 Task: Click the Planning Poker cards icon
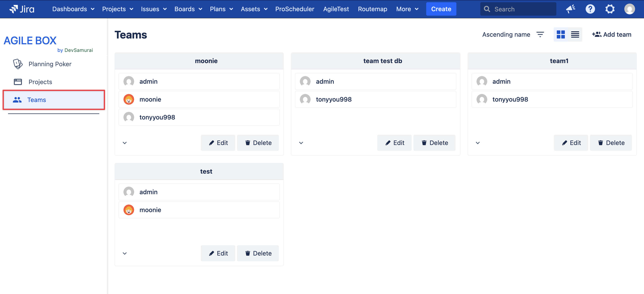18,64
